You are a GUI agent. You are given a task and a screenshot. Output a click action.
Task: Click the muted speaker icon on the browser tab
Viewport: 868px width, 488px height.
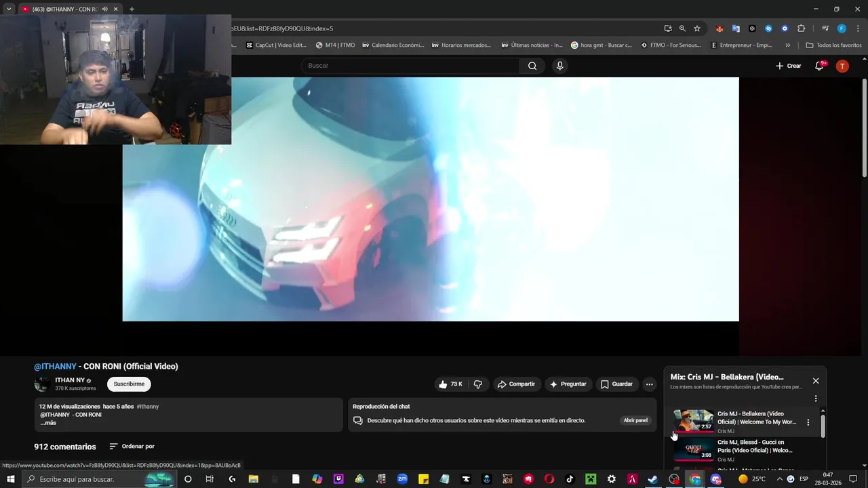coord(104,9)
